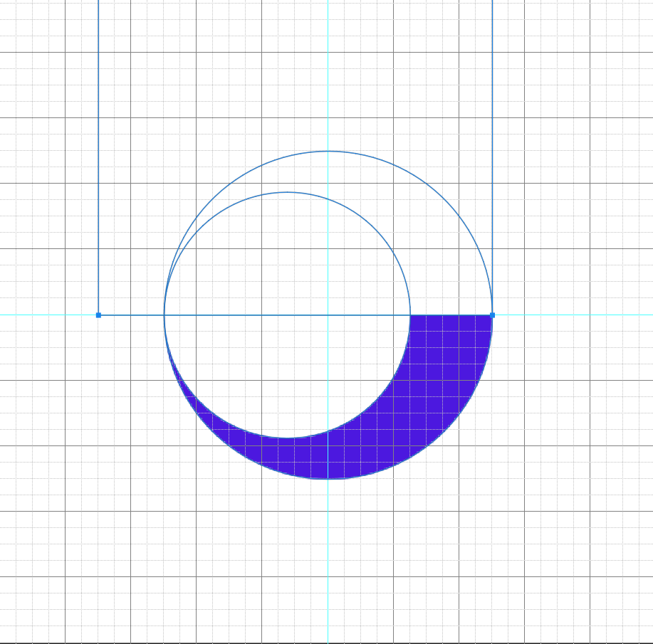This screenshot has height=644, width=653.
Task: Click the vertical path segment above the left anchor
Action: point(98,156)
